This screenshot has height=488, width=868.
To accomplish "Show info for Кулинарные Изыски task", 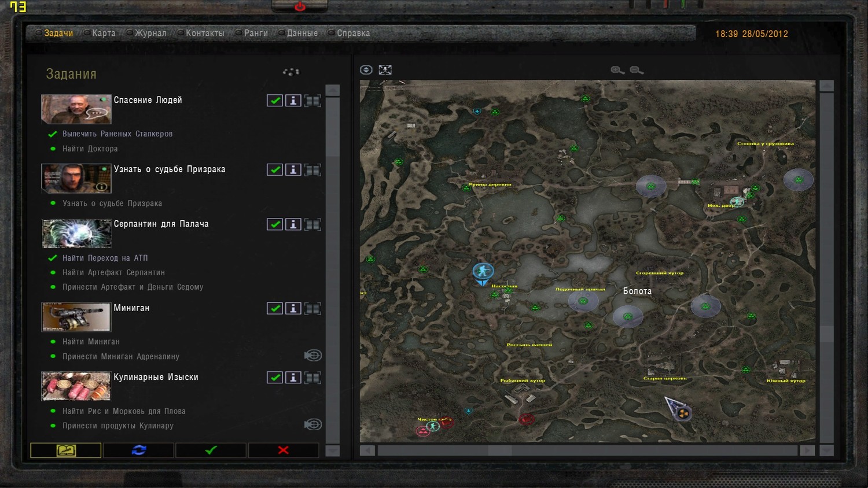I will [x=293, y=378].
